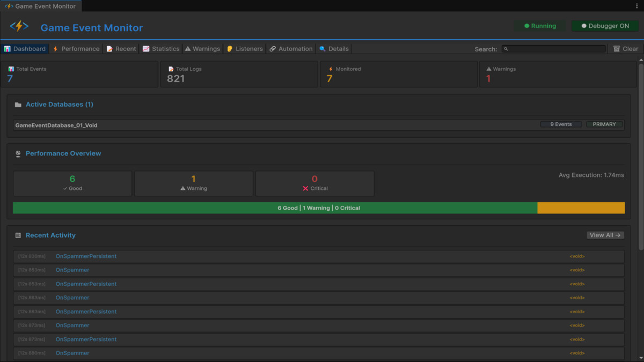Click the red log icon on Recent tab
The height and width of the screenshot is (362, 644).
pos(109,48)
